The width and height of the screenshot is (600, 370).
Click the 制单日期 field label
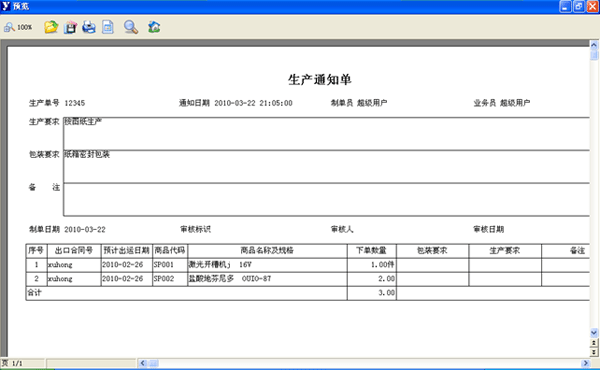(x=44, y=229)
